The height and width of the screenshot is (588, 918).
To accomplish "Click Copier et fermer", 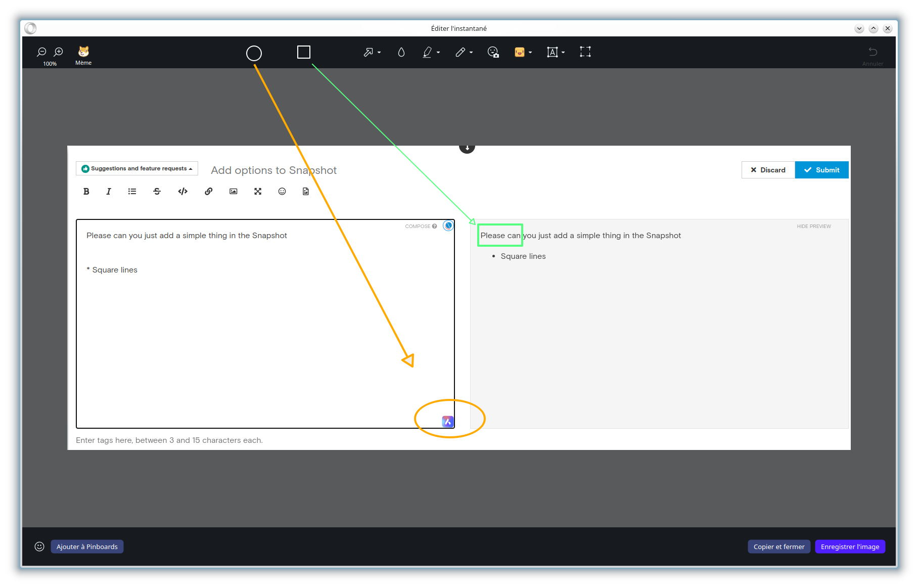I will pyautogui.click(x=779, y=547).
